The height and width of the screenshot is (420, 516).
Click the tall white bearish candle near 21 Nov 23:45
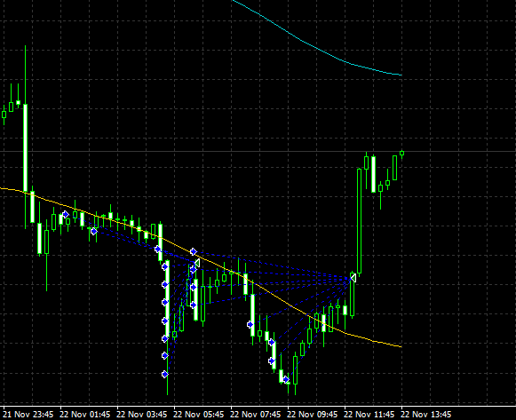tap(26, 147)
